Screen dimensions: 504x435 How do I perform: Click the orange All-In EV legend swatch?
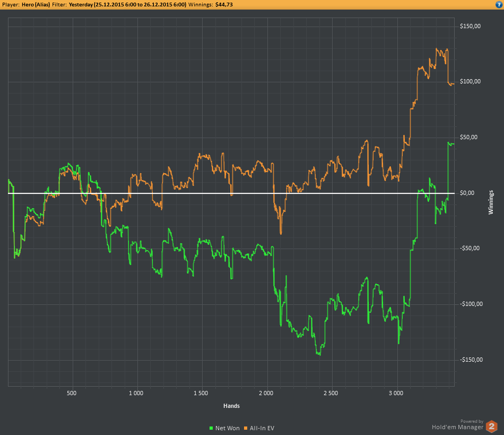[246, 428]
